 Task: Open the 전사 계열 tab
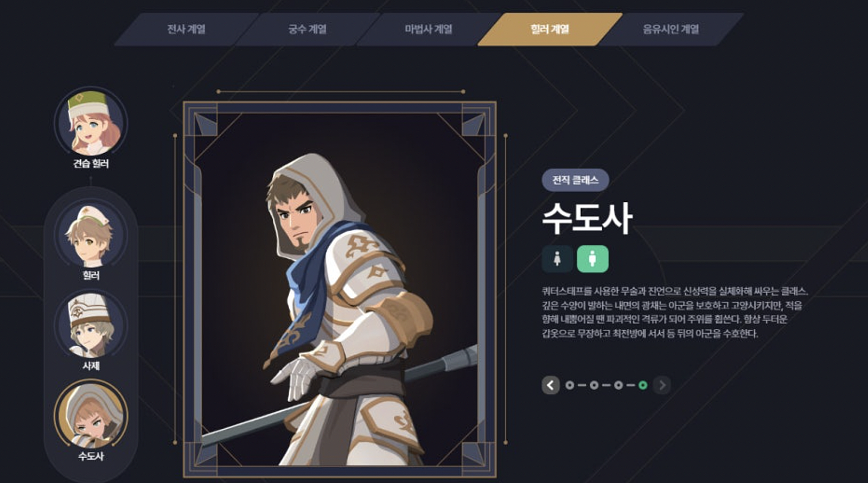(x=186, y=29)
